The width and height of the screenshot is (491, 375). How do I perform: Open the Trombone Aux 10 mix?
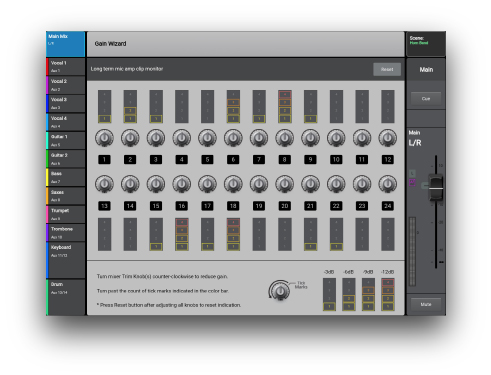(66, 233)
